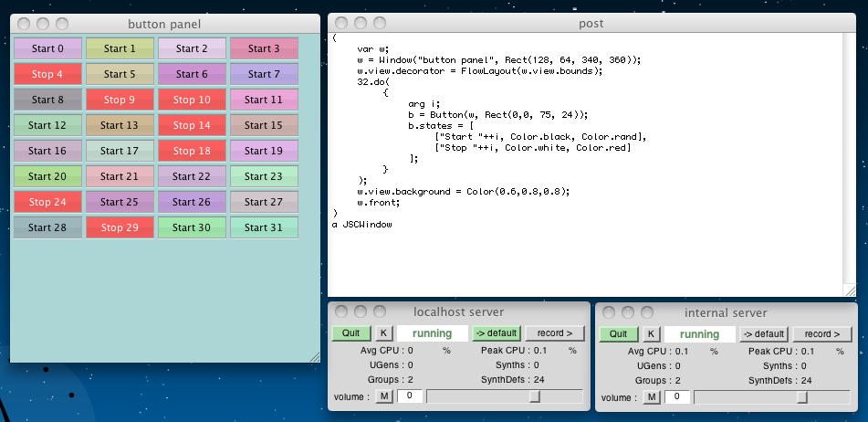This screenshot has height=422, width=868.
Task: Quit the internal server
Action: click(x=619, y=334)
